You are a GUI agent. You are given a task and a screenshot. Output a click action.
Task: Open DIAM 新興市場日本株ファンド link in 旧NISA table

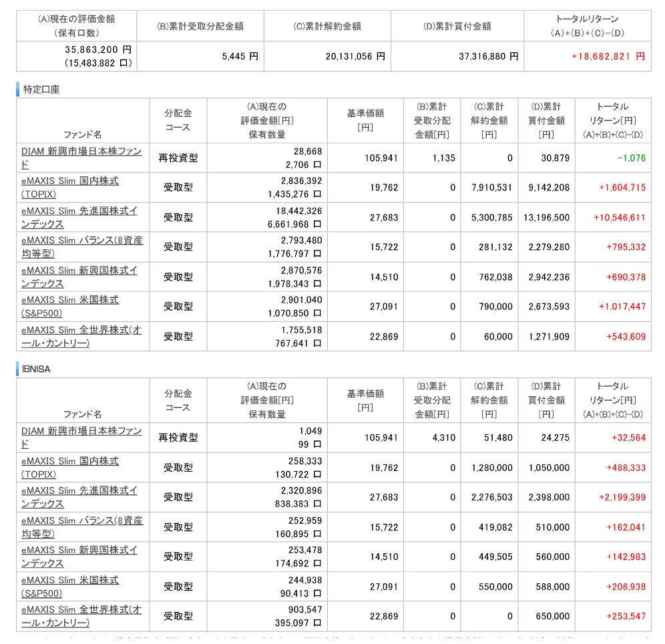click(x=81, y=438)
